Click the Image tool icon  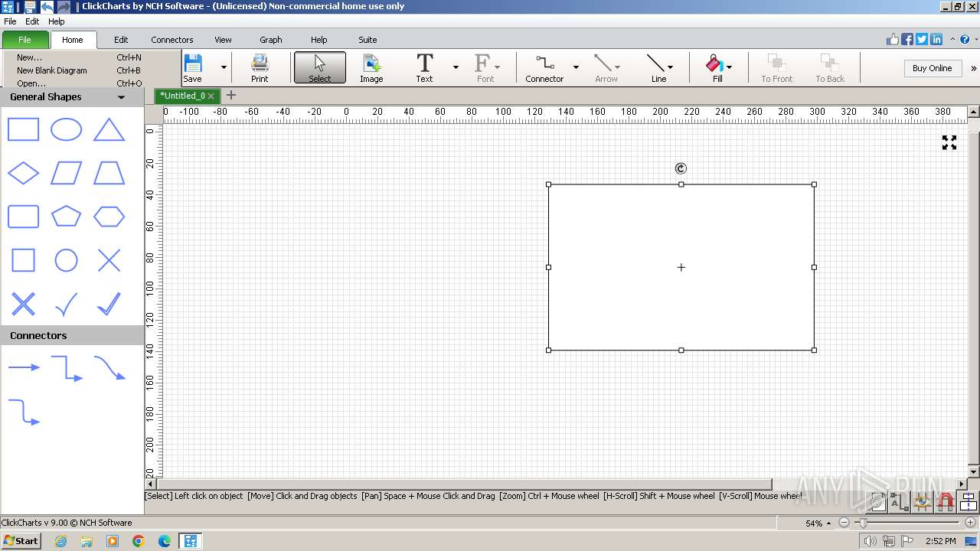point(371,67)
